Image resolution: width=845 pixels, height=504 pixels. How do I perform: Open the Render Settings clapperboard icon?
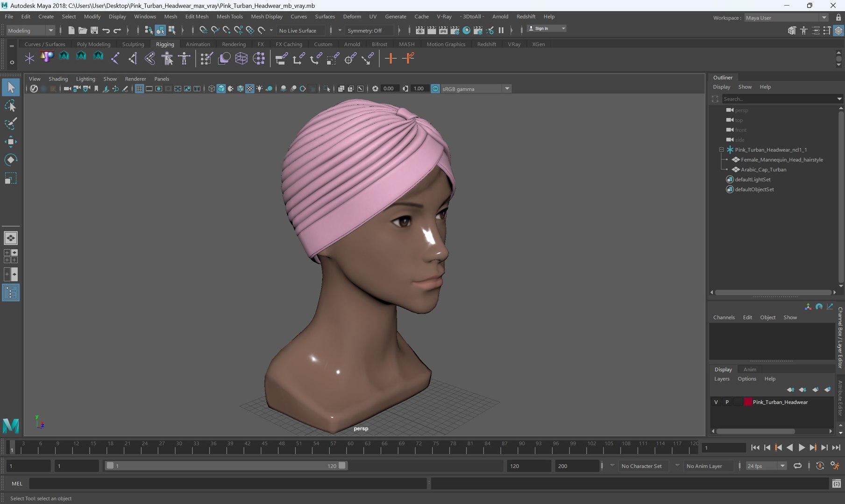(x=454, y=30)
